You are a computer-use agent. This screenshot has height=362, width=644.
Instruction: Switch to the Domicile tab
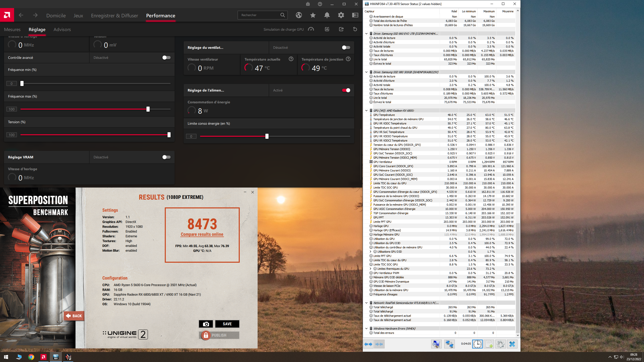(x=56, y=16)
